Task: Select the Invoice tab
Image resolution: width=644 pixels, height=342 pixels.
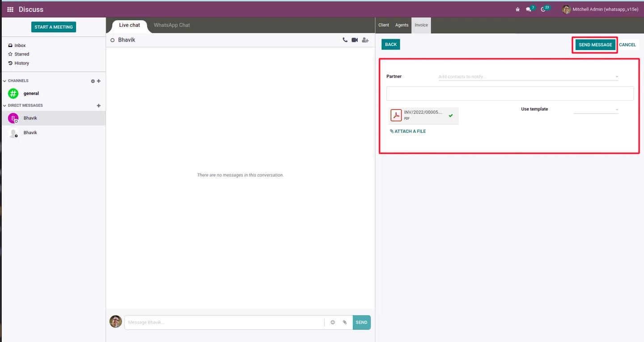Action: click(x=421, y=25)
